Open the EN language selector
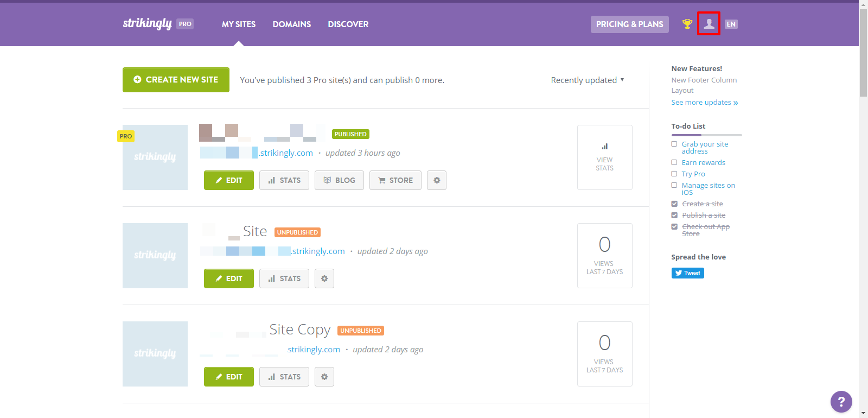The image size is (868, 418). [x=731, y=24]
